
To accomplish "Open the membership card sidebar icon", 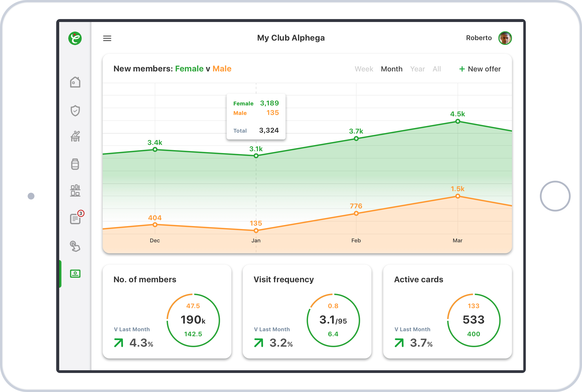I will [75, 274].
